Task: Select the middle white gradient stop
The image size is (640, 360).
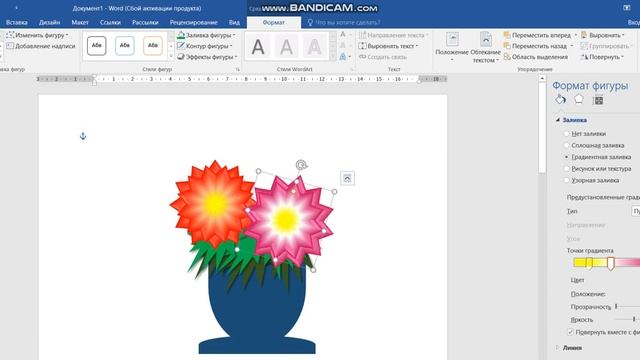Action: click(x=611, y=264)
